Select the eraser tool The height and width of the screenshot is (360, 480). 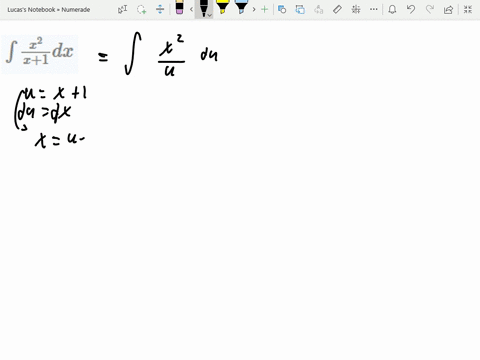(x=179, y=7)
